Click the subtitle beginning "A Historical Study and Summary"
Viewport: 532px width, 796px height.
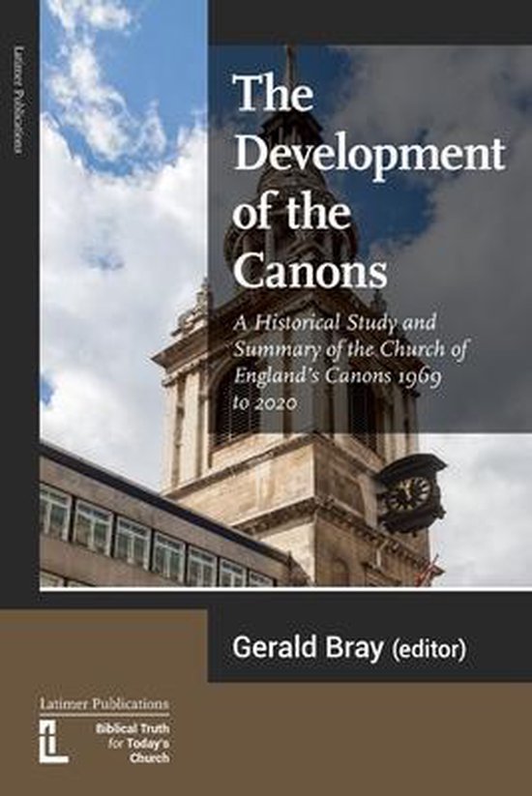click(x=351, y=363)
